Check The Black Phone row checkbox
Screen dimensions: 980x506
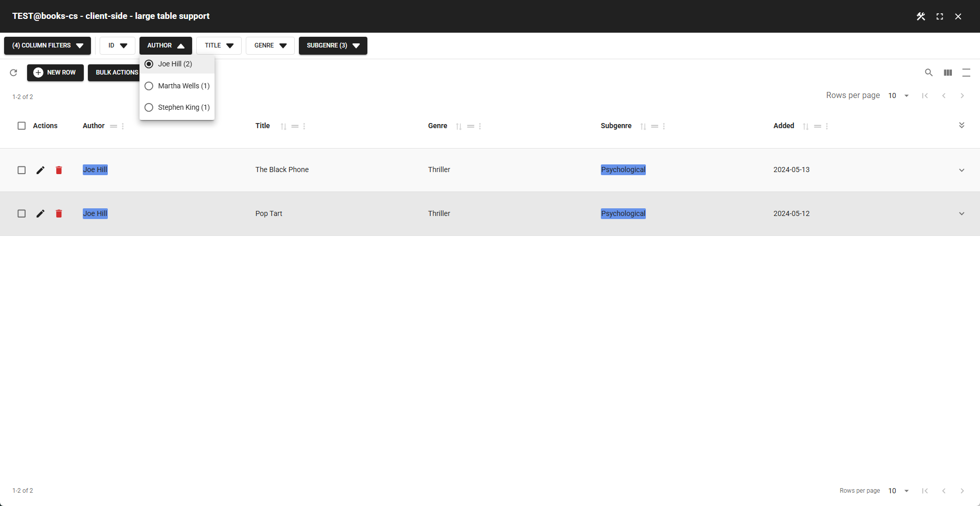pos(21,170)
